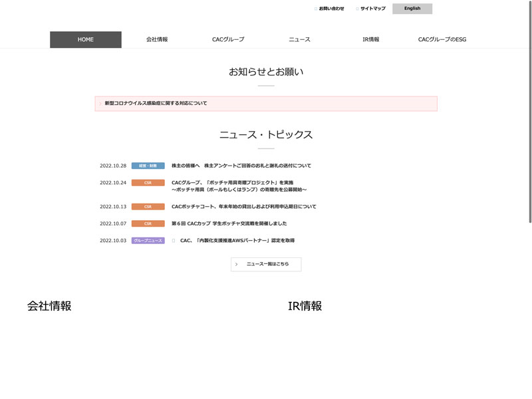Open the ボッチャ用具寄贈プロジェクト news article
Screen dimensions: 532x399
[231, 182]
